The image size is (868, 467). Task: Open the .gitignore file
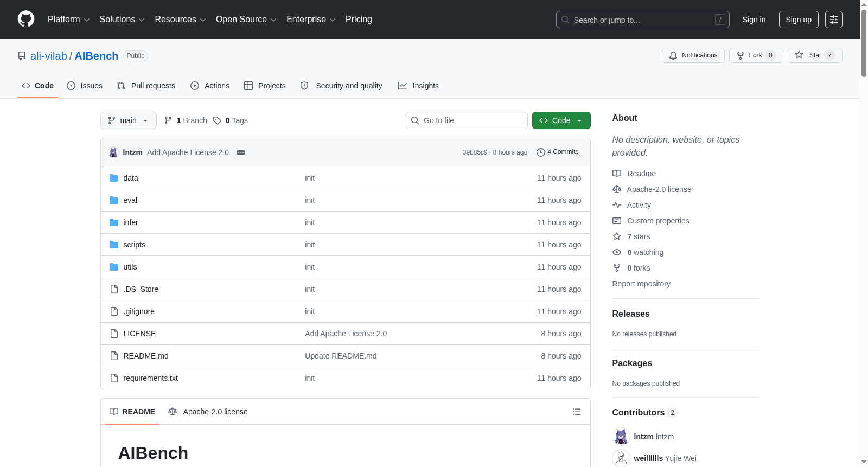pos(139,311)
